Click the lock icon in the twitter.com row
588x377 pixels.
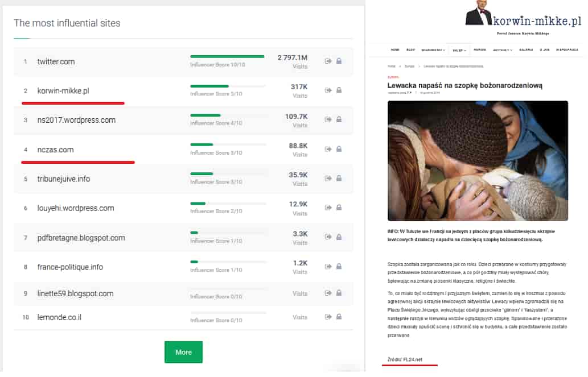coord(339,61)
